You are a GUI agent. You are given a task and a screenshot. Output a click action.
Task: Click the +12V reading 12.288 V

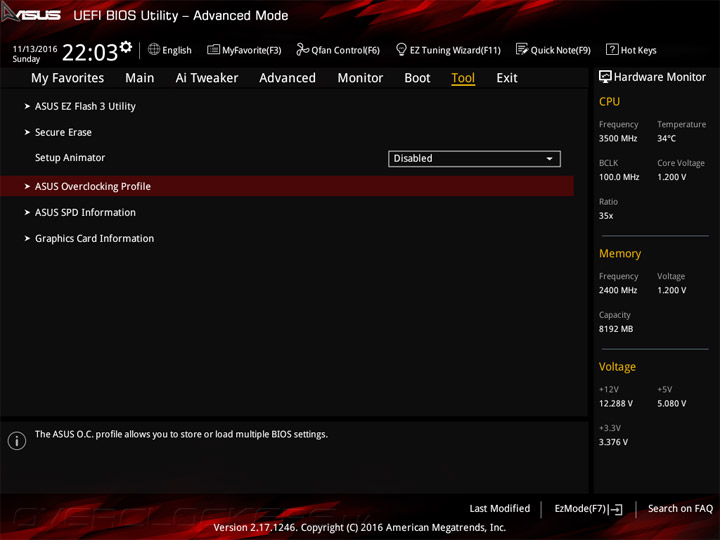[616, 404]
